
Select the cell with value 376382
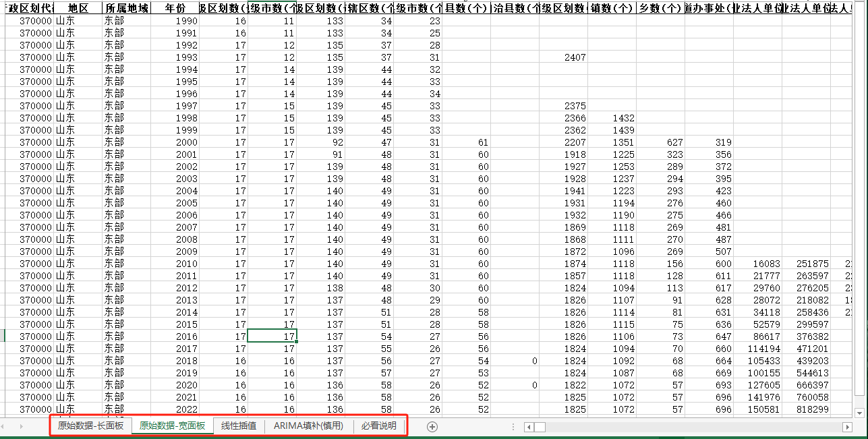coord(806,336)
